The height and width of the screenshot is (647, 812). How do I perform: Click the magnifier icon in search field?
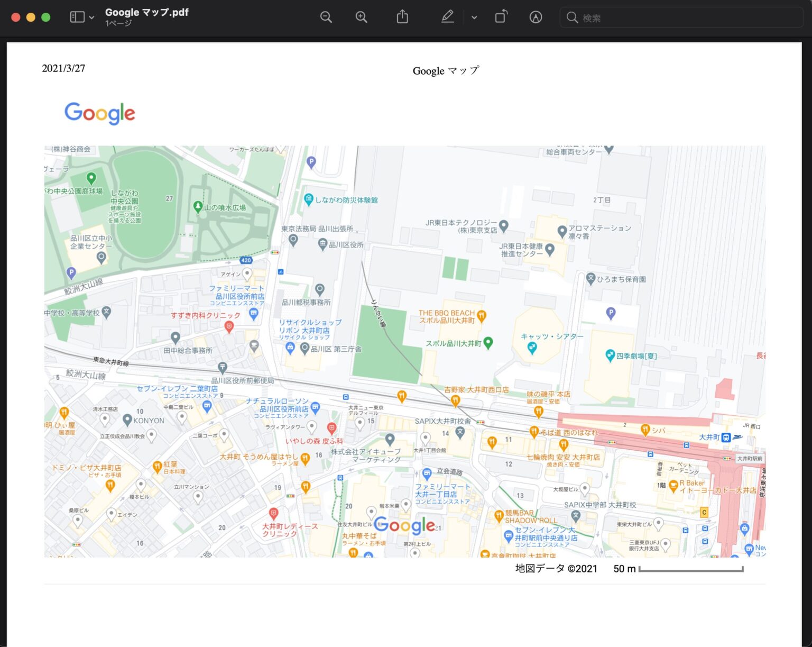[572, 17]
